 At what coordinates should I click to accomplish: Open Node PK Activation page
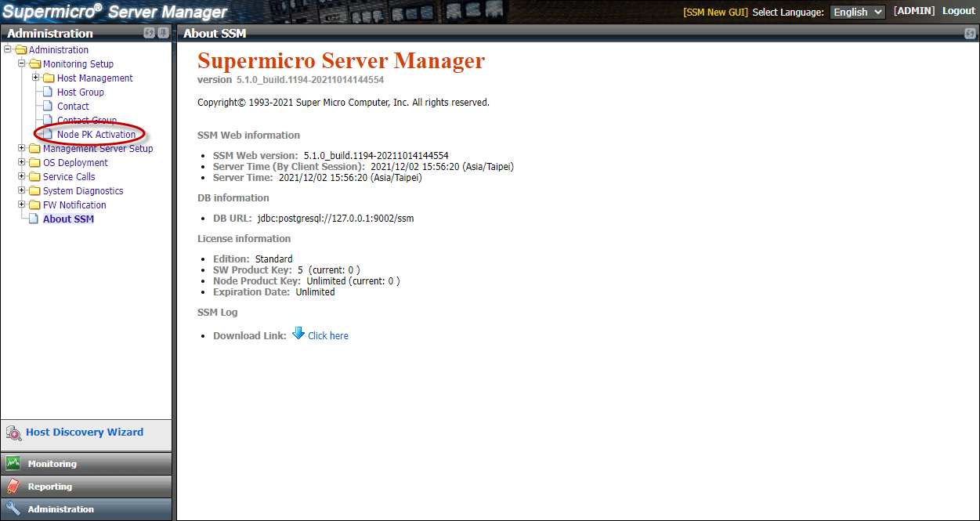(96, 135)
